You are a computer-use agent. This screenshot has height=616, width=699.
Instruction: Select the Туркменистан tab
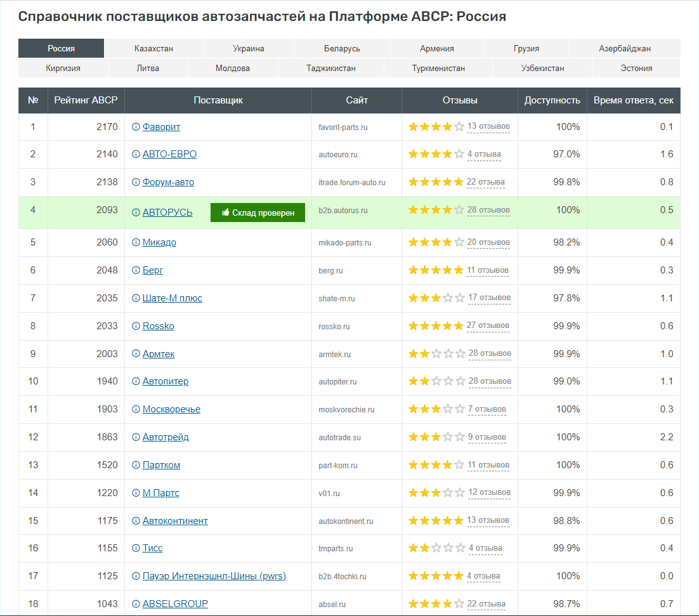439,68
